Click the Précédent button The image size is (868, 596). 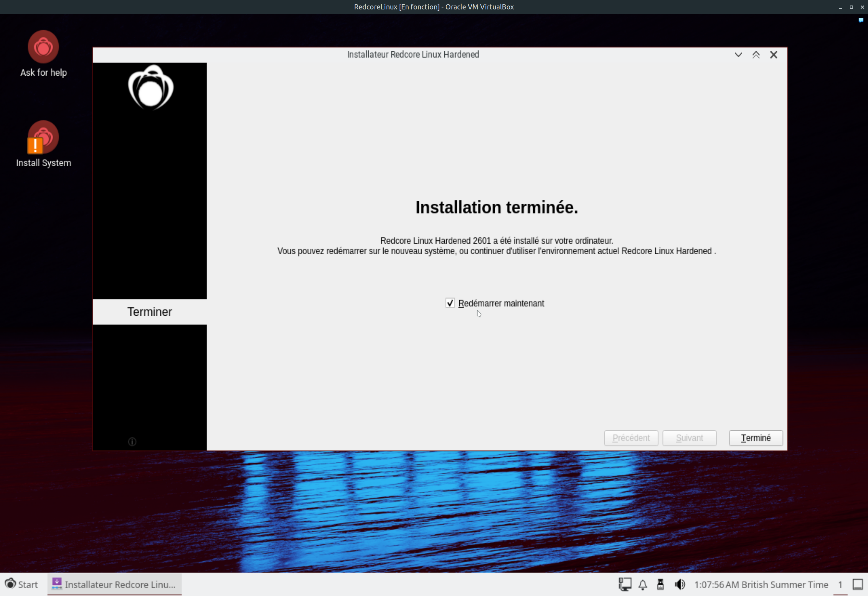coord(631,438)
